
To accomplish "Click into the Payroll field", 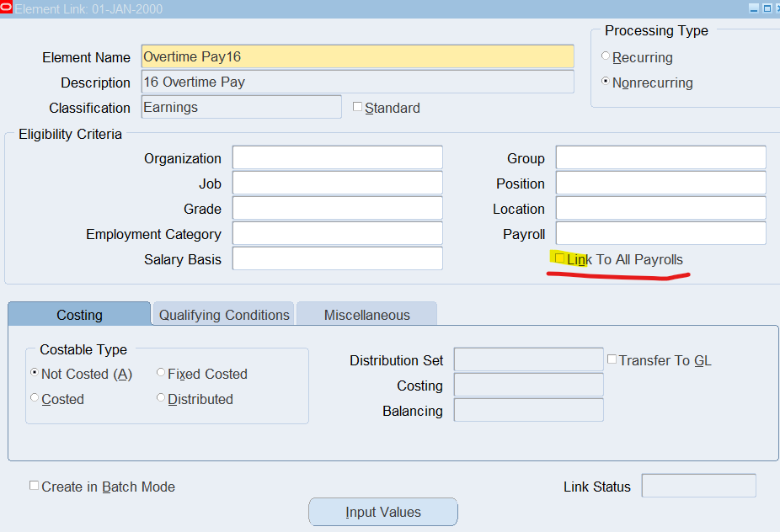I will 660,233.
